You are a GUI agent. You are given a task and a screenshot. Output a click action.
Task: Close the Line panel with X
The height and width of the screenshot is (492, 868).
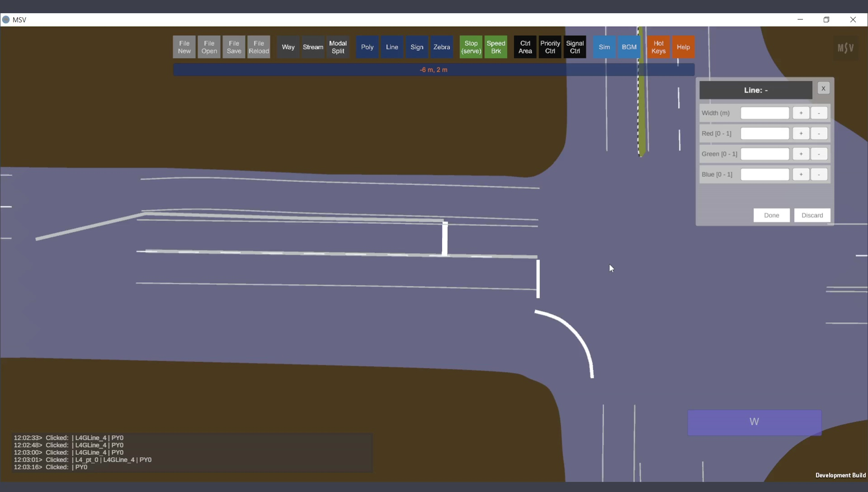[823, 89]
